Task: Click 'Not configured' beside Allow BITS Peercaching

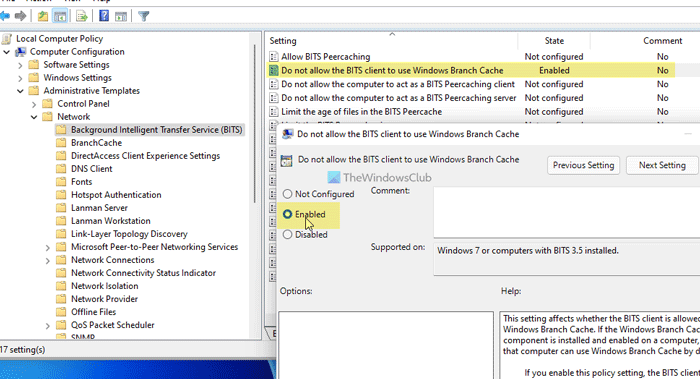Action: (x=554, y=57)
